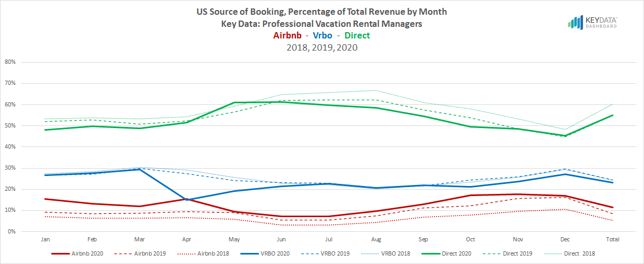Click Airbnb 2020 line's Jan starting point
Viewport: 644px width, 264px height.
click(x=45, y=199)
